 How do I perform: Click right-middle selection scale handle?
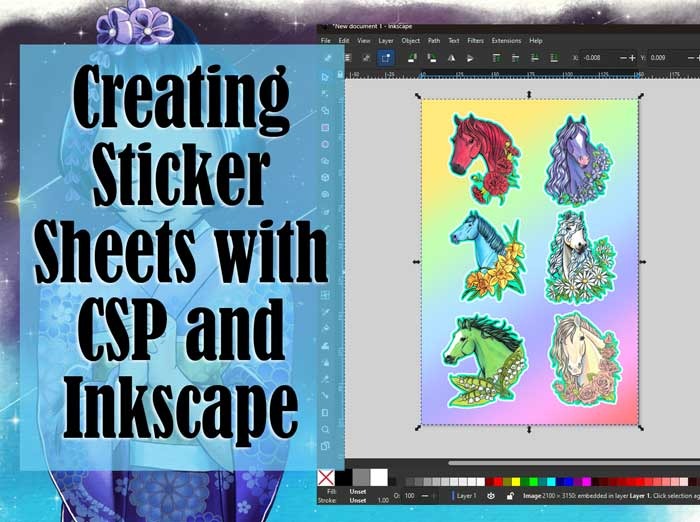(643, 262)
